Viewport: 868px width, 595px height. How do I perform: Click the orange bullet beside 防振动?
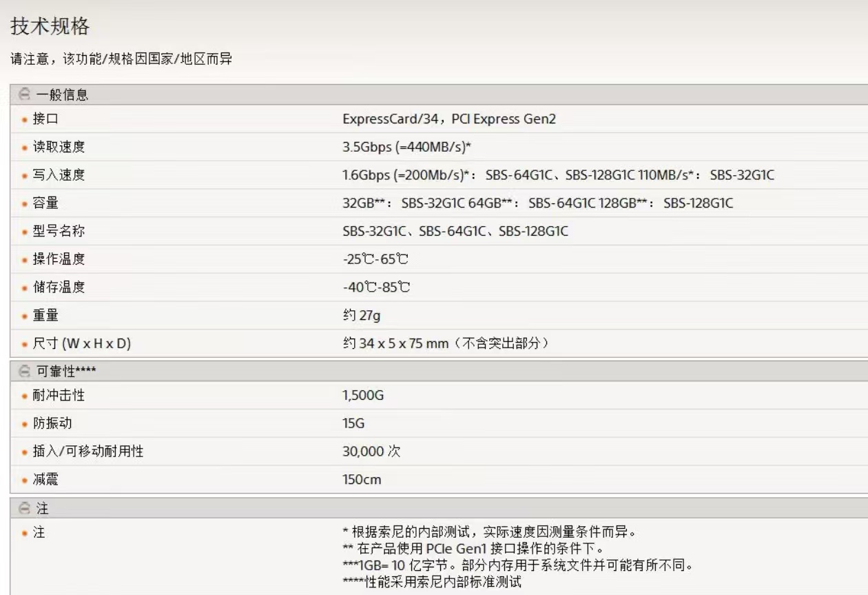[25, 424]
